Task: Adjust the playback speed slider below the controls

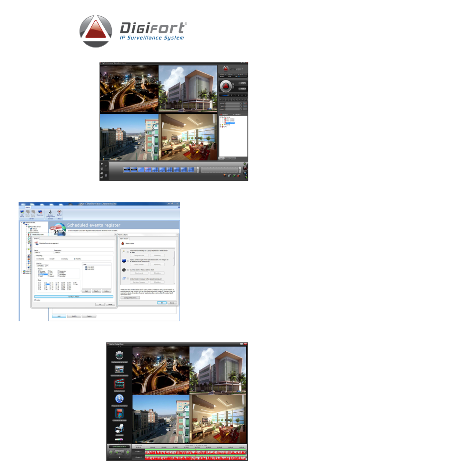Action: click(x=119, y=457)
